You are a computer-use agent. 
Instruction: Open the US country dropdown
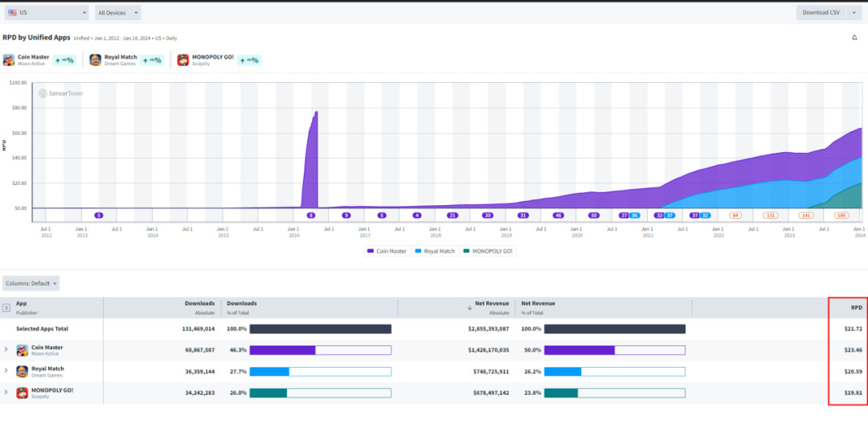click(47, 13)
